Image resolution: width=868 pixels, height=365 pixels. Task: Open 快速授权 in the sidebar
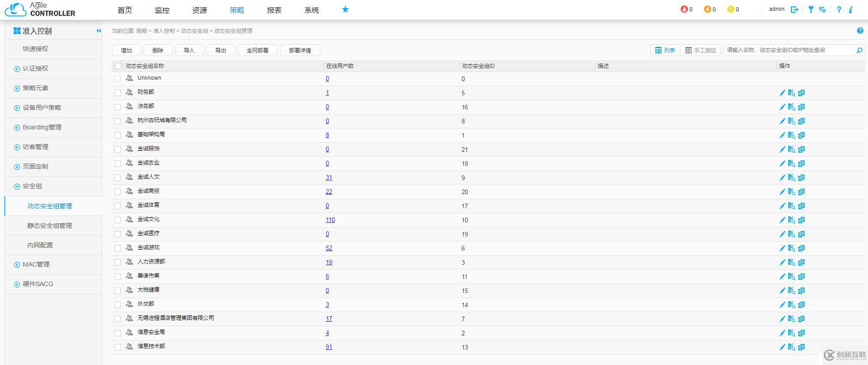pos(36,49)
